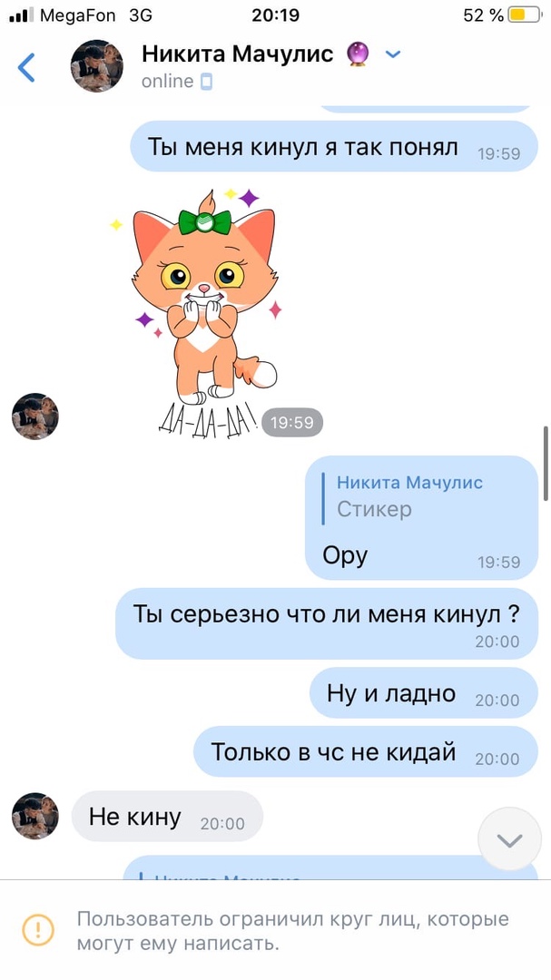Screen dimensions: 551x980
Task: Tap the avatar next to 'Не кину'
Action: [35, 817]
